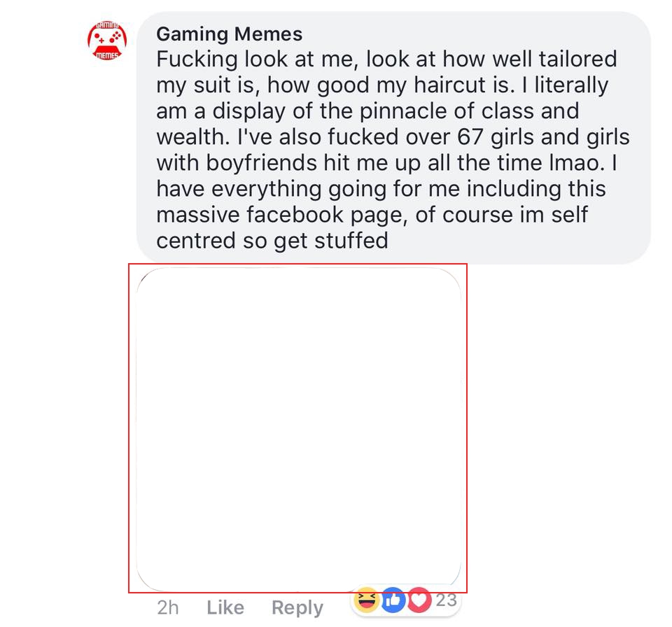The height and width of the screenshot is (627, 672).
Task: Click the blue thumbs-up reaction icon
Action: pyautogui.click(x=393, y=600)
